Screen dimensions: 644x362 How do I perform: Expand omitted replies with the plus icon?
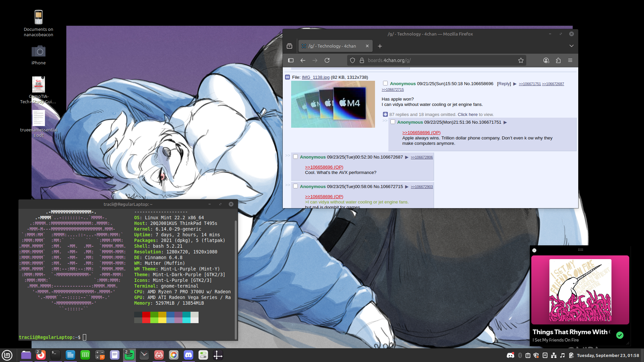pyautogui.click(x=385, y=114)
